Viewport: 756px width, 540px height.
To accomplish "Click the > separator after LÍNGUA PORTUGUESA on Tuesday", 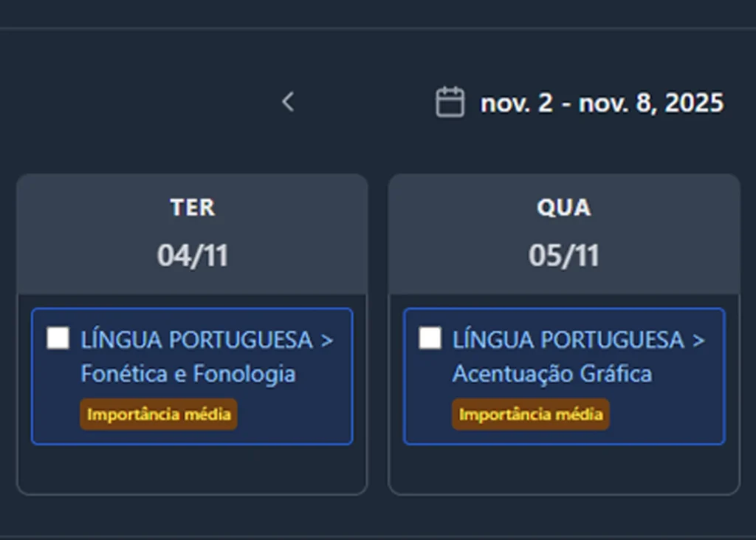I will (327, 340).
